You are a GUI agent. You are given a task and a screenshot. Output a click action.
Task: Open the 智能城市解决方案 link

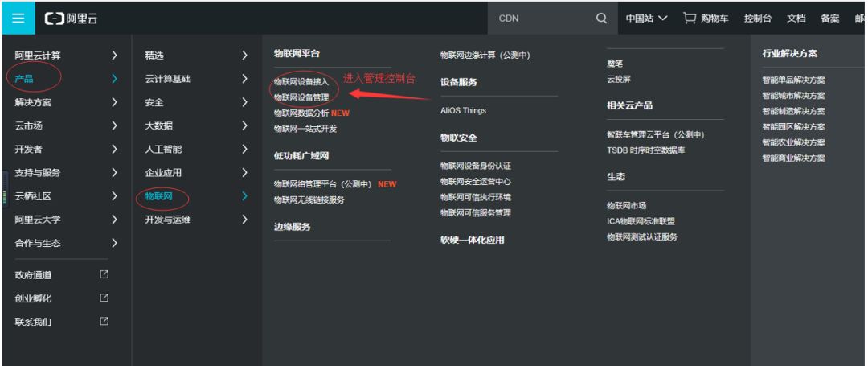pyautogui.click(x=794, y=95)
